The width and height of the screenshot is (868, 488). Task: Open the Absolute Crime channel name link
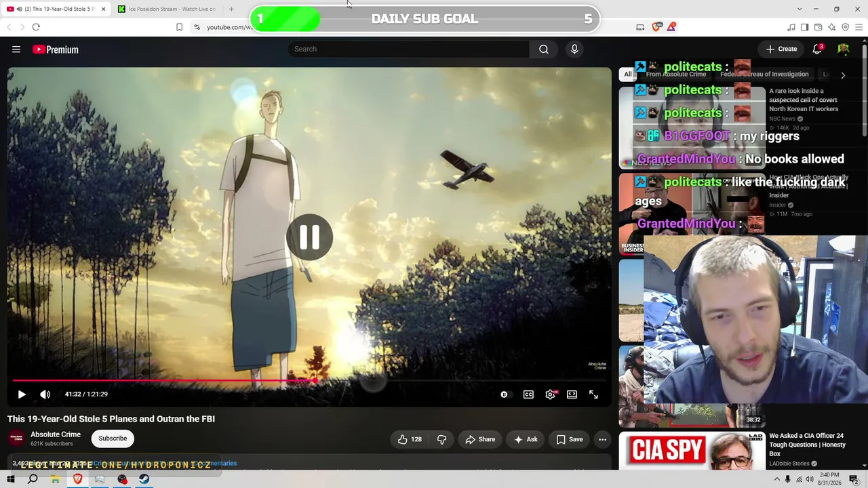coord(56,434)
